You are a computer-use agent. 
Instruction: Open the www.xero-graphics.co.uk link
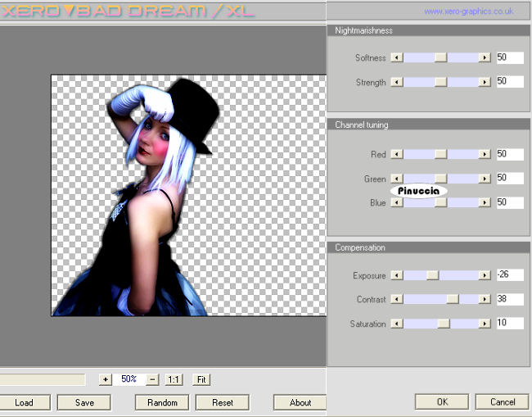click(x=468, y=11)
